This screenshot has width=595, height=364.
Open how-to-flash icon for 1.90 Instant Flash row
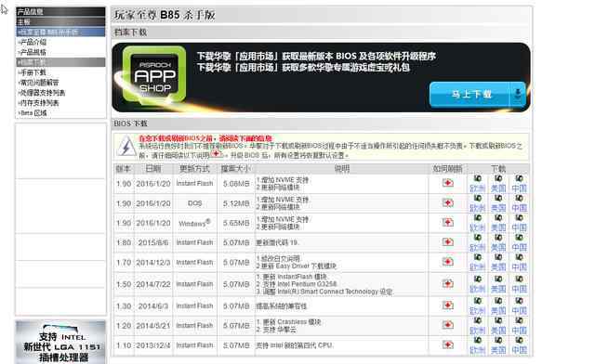pos(448,183)
